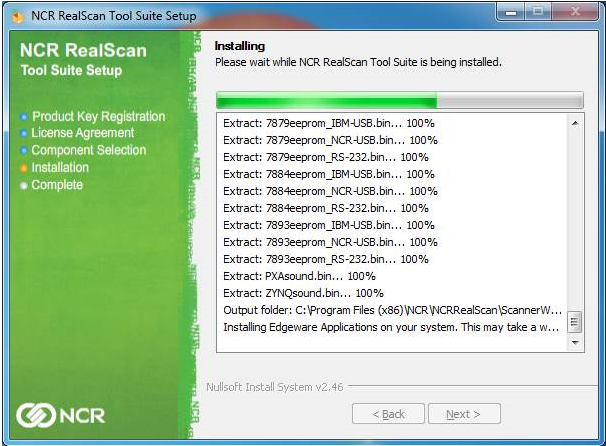Click the installer icon in title bar
This screenshot has height=446, width=606.
coord(17,17)
